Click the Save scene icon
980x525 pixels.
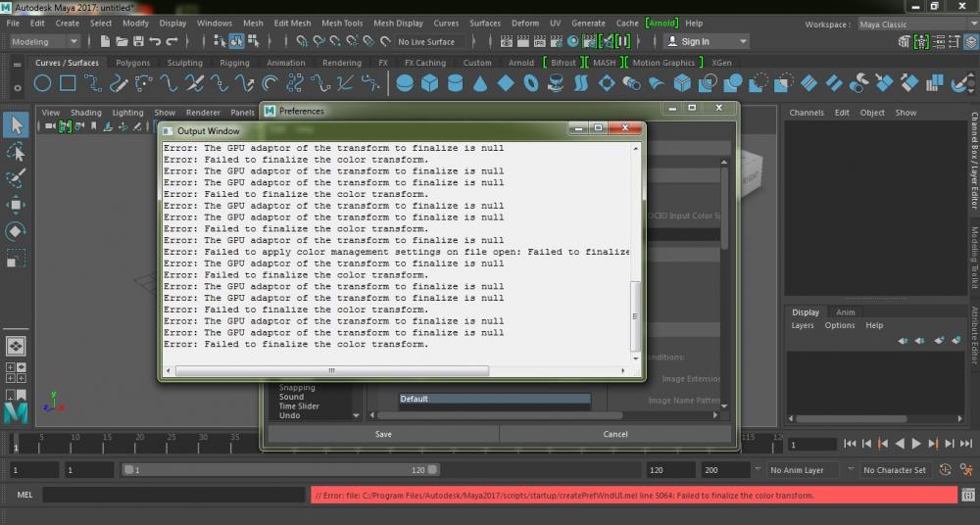pyautogui.click(x=139, y=42)
